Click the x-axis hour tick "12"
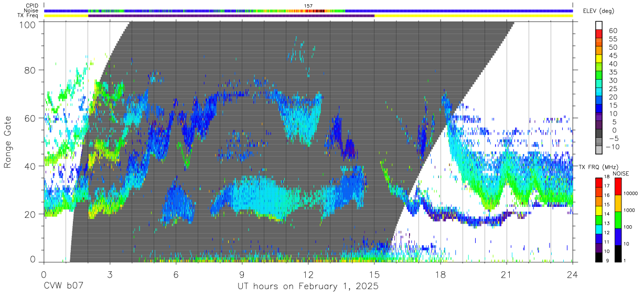644x297 pixels. [308, 274]
